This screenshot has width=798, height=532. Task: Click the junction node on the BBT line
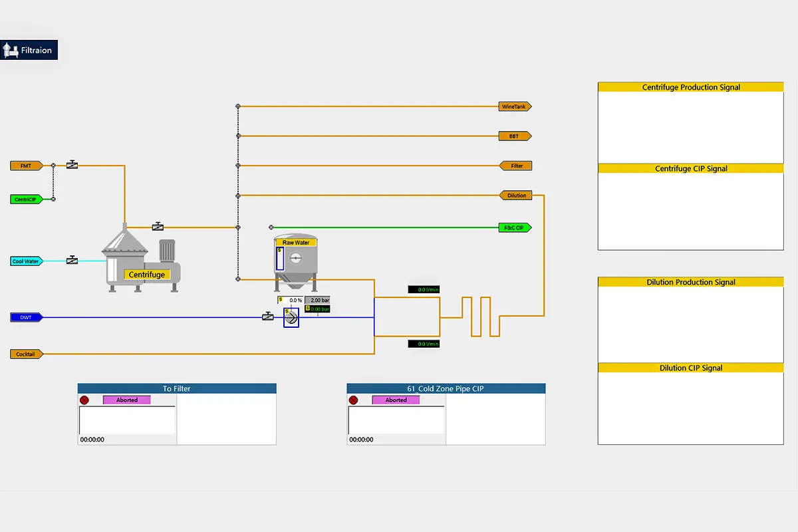click(x=238, y=136)
